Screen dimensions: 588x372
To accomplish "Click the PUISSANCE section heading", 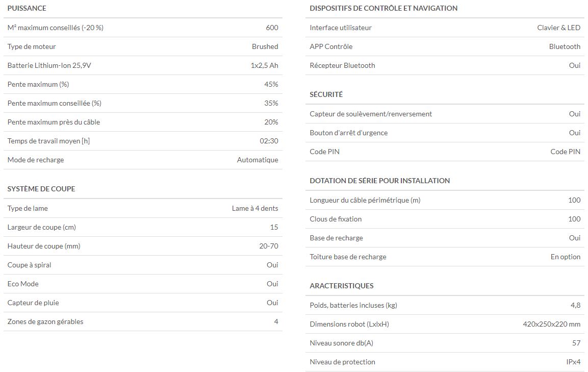I will [x=27, y=8].
